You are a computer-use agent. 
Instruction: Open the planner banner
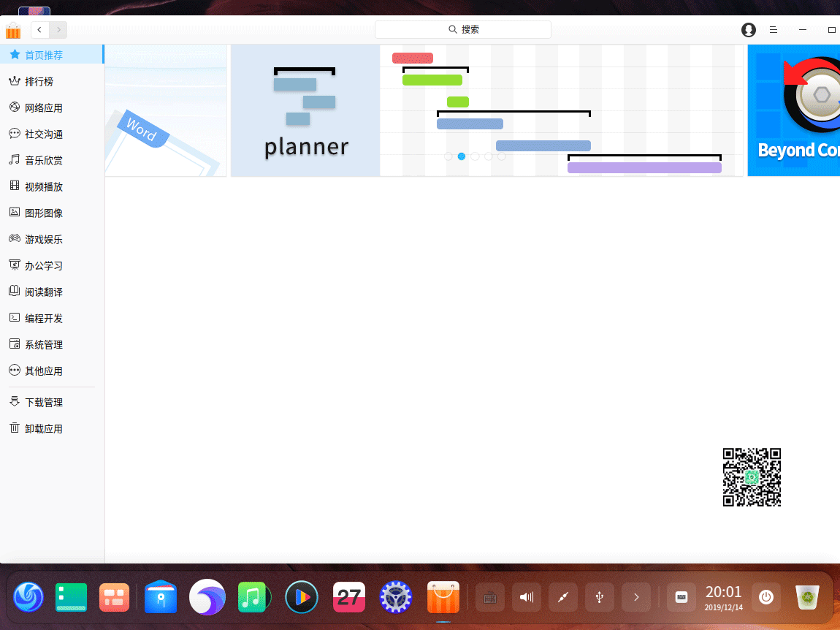pos(487,110)
